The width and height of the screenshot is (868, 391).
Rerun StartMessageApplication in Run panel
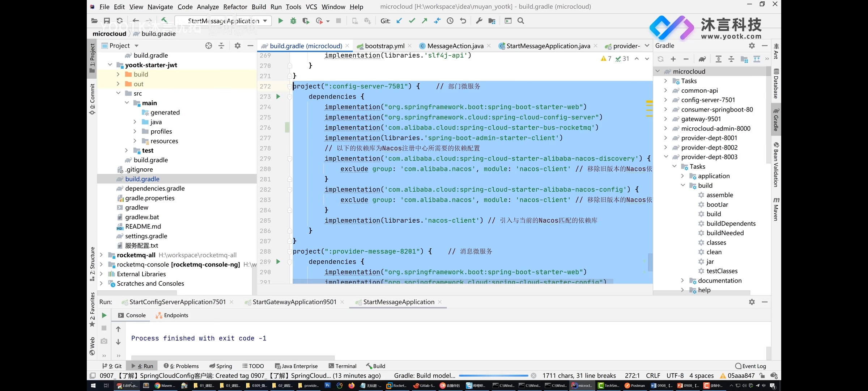click(x=104, y=315)
